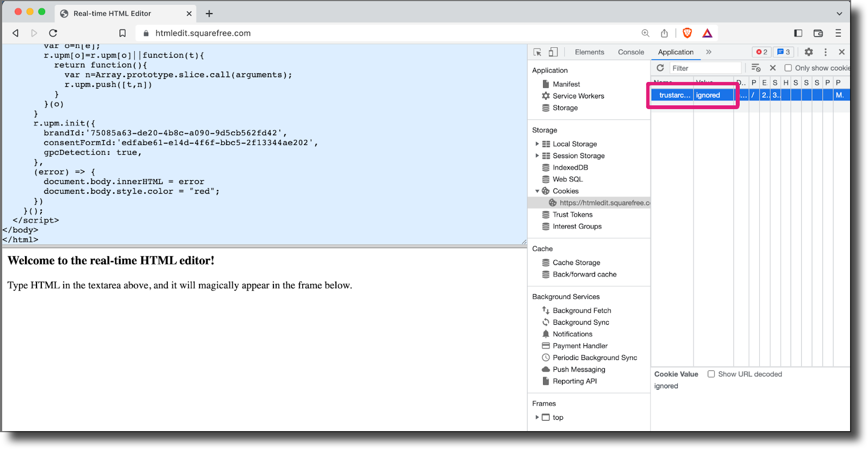Open DevTools settings gear
The height and width of the screenshot is (449, 868).
click(x=809, y=52)
